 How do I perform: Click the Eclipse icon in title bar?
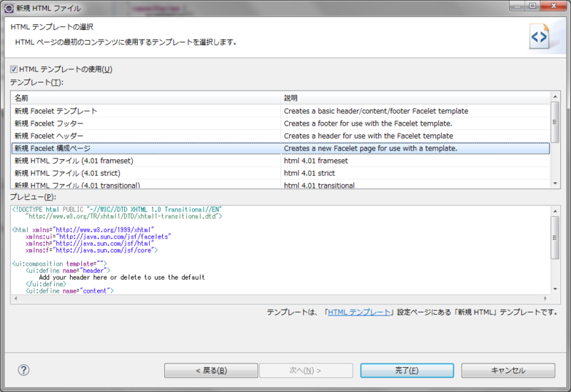pyautogui.click(x=9, y=8)
